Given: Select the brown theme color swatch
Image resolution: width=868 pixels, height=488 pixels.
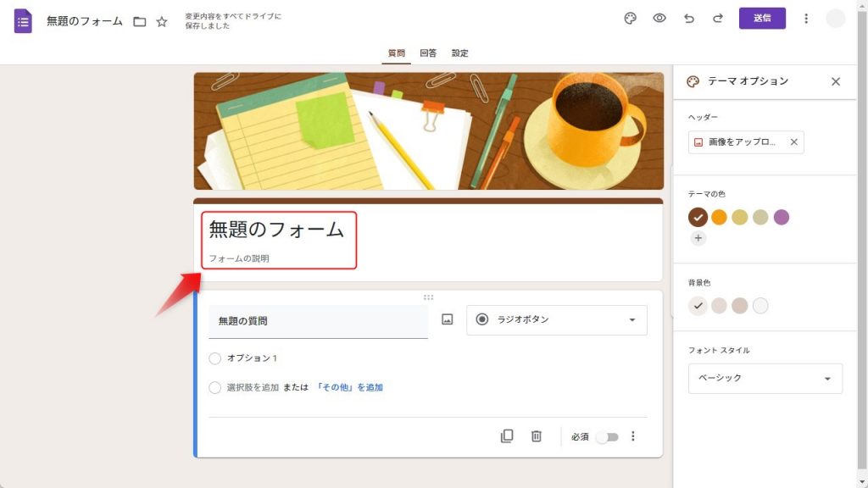Looking at the screenshot, I should tap(698, 218).
